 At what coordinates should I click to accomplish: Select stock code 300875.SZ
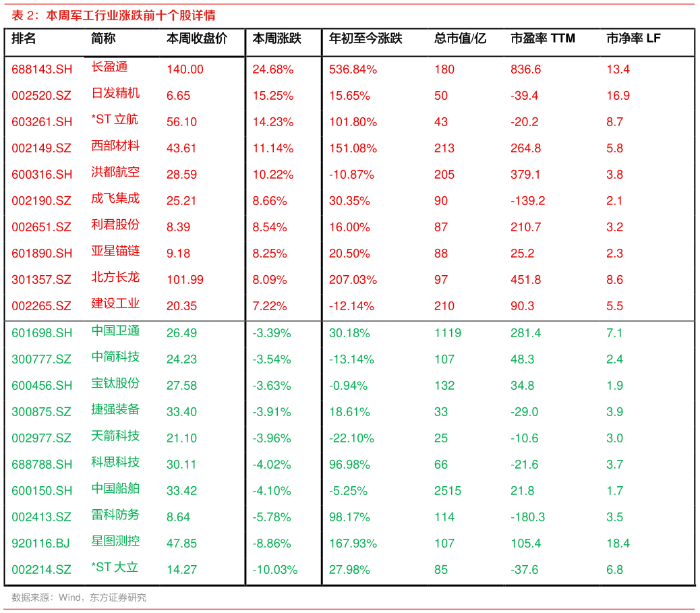tap(42, 412)
